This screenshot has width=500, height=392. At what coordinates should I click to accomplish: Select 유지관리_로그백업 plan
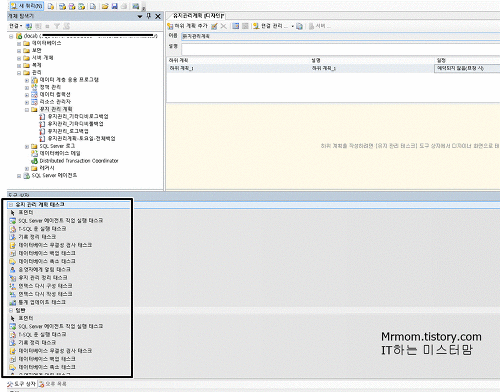(68, 131)
